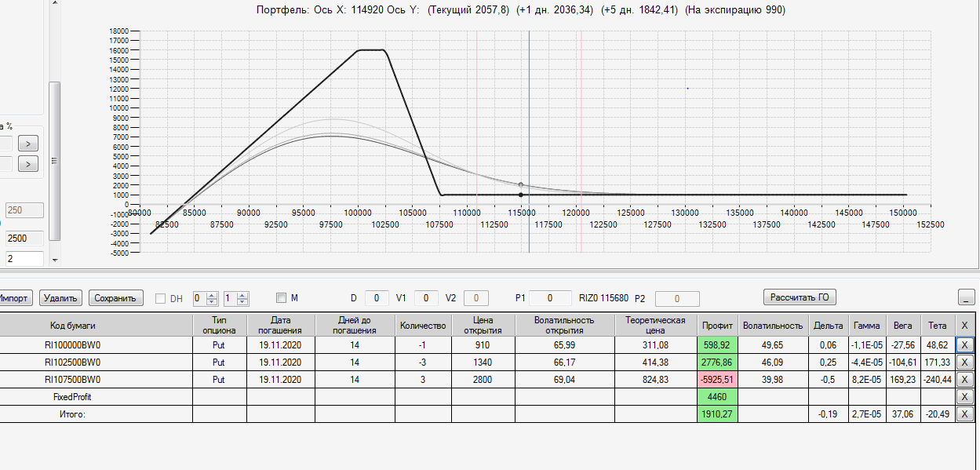This screenshot has width=980, height=470.
Task: Click the left panel scrollbar up arrow
Action: pos(54,3)
